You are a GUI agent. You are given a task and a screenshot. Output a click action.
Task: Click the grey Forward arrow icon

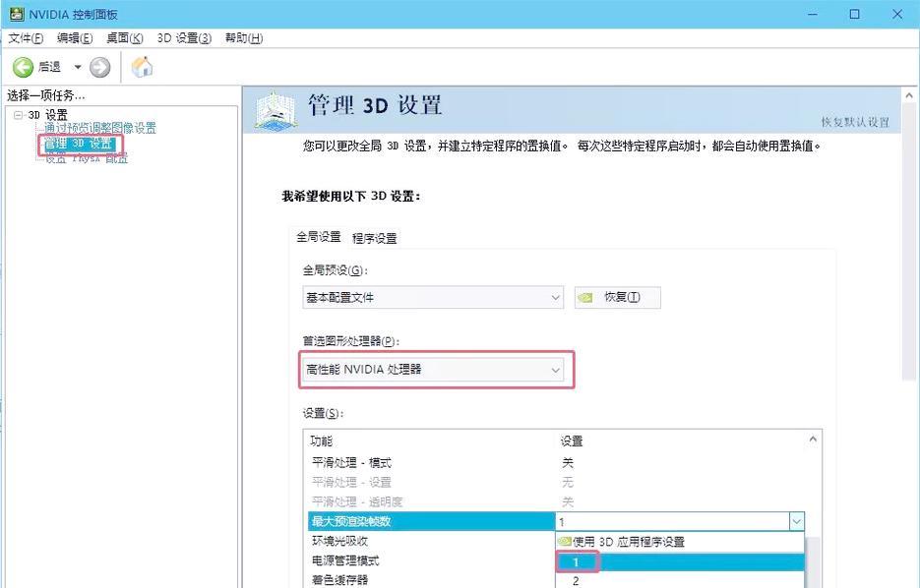coord(99,67)
